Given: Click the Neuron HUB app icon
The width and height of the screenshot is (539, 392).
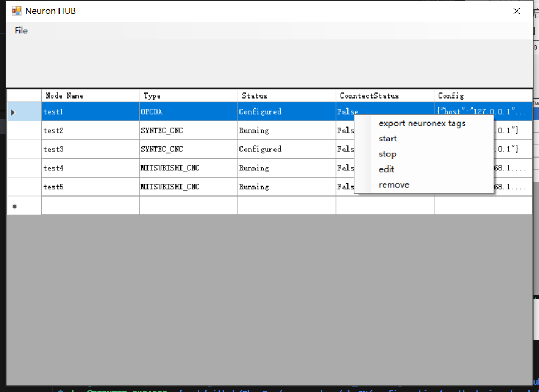Looking at the screenshot, I should [x=16, y=11].
